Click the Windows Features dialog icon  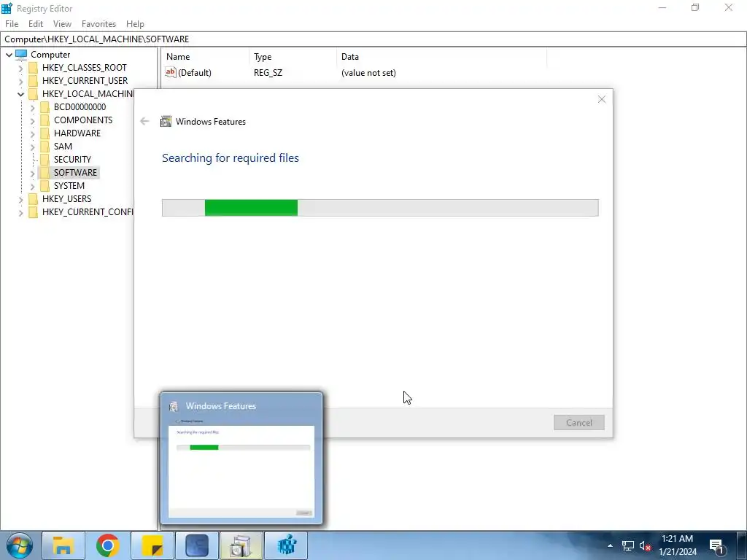(x=166, y=122)
